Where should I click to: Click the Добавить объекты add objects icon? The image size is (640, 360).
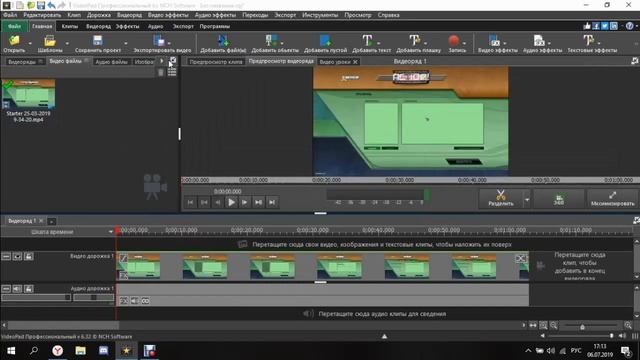[x=271, y=40]
